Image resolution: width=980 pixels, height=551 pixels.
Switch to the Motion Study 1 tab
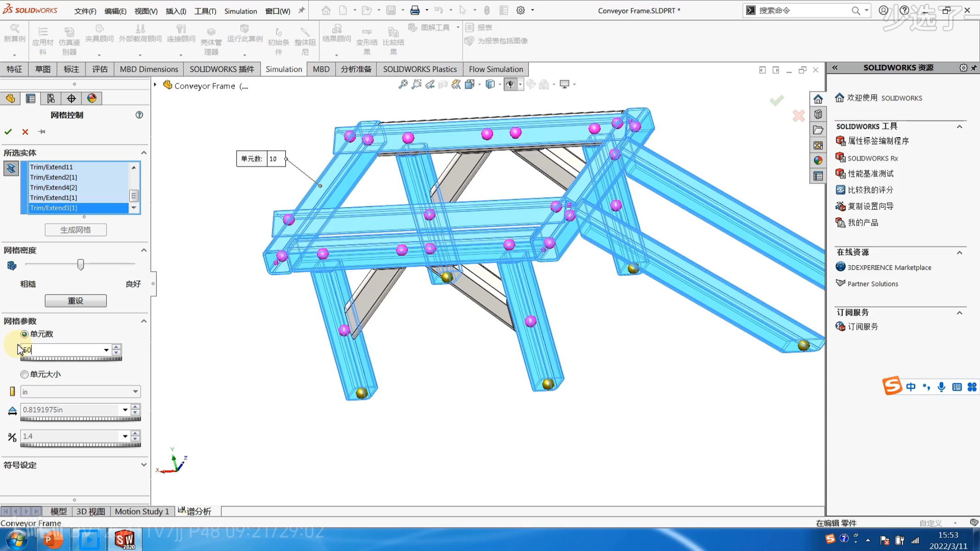click(142, 511)
